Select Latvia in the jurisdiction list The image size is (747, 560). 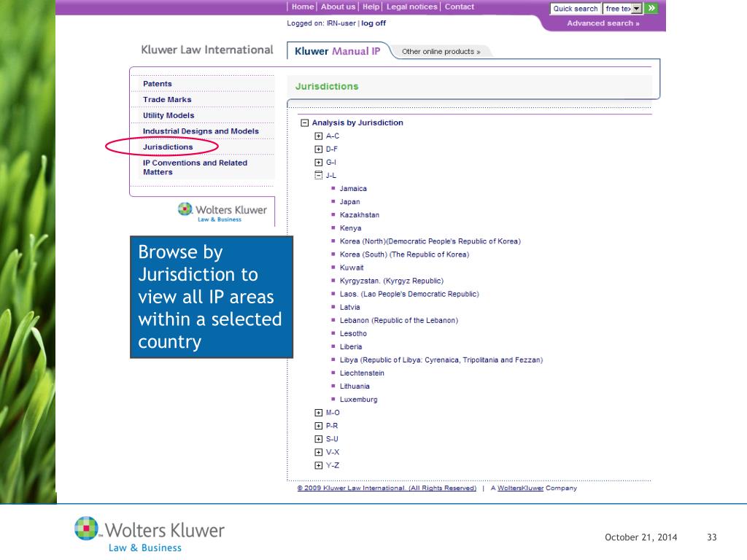click(x=349, y=307)
